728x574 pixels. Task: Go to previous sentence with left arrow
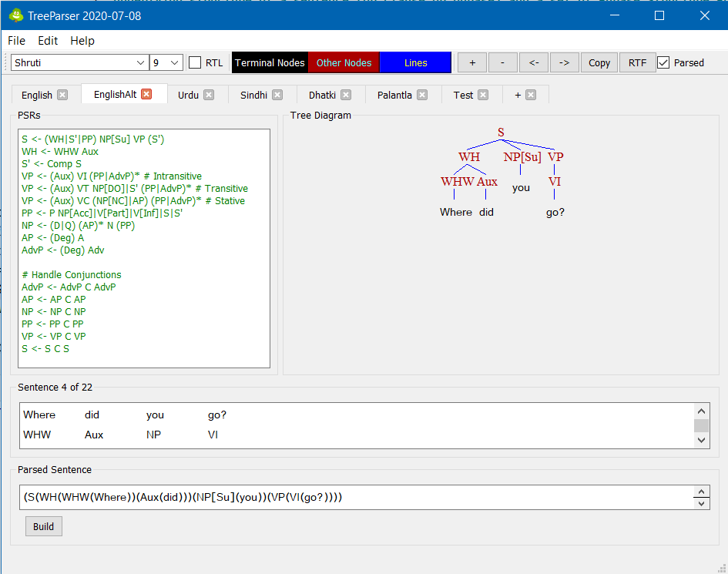[x=533, y=63]
